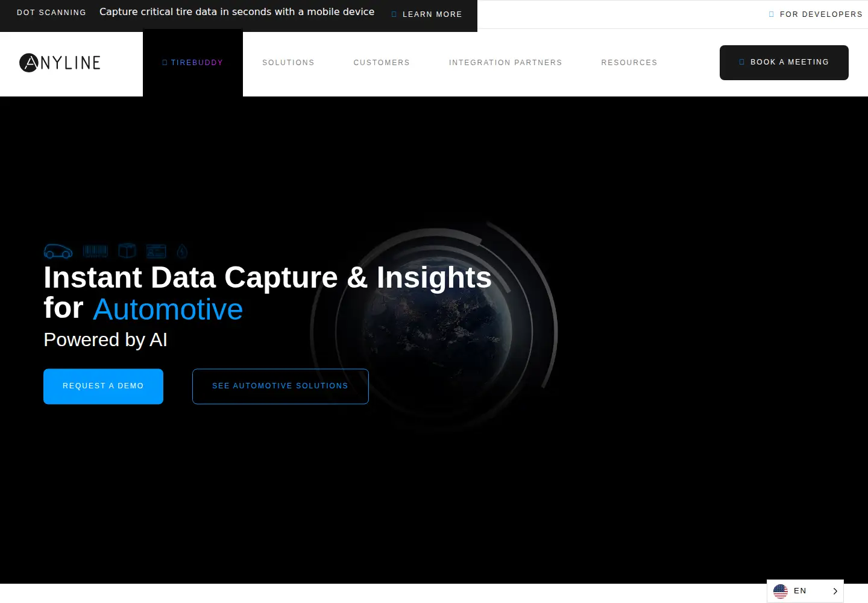This screenshot has height=603, width=868.
Task: Select the barcode icon in hero
Action: click(95, 251)
